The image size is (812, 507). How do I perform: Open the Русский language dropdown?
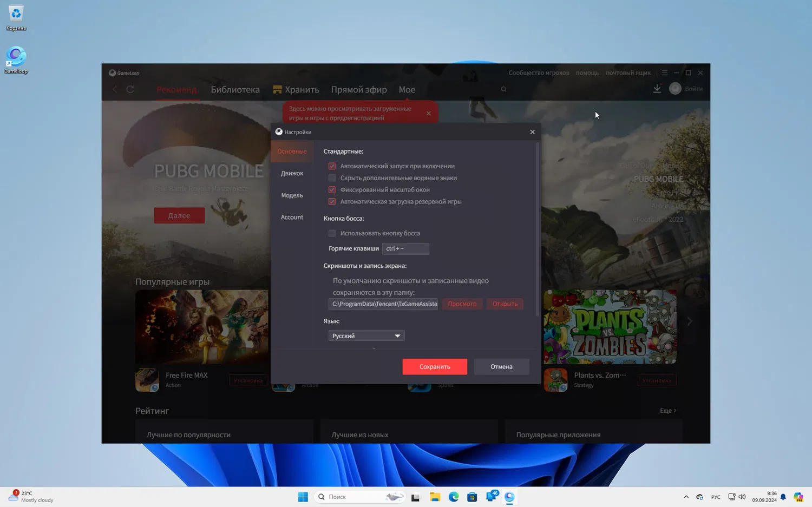[x=366, y=336]
